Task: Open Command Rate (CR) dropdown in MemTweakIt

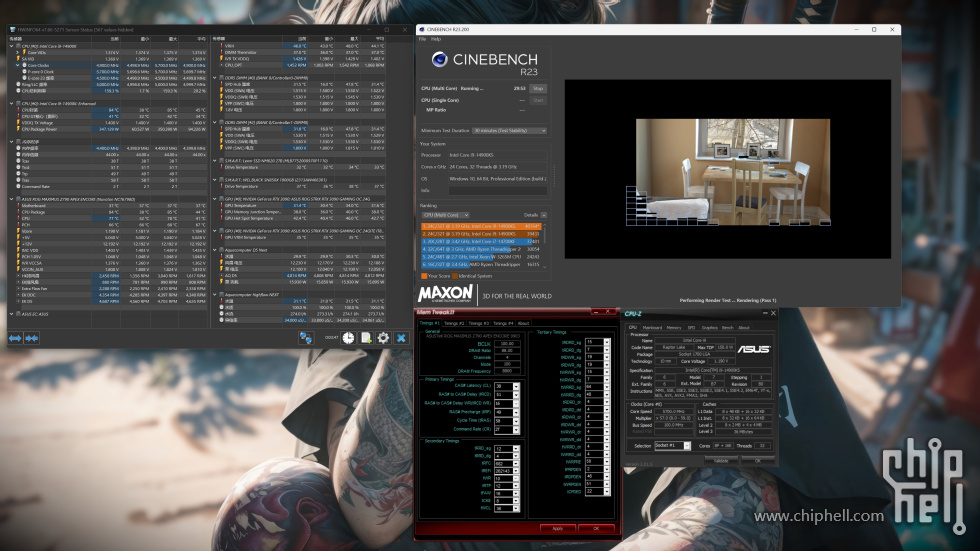Action: [x=516, y=429]
